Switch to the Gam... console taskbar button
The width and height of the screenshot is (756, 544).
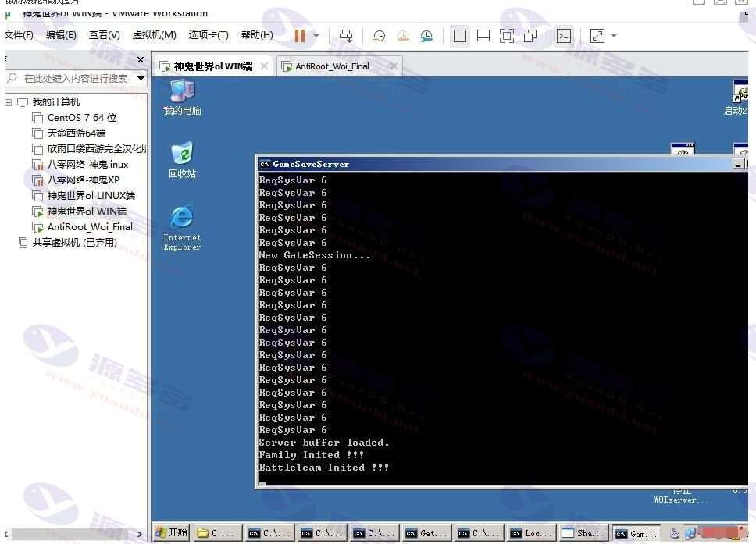pyautogui.click(x=637, y=533)
